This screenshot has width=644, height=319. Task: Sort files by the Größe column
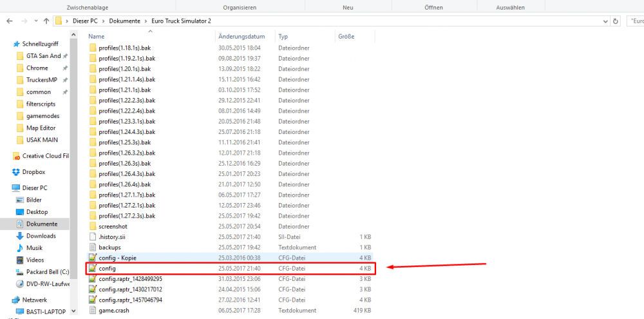[x=346, y=37]
